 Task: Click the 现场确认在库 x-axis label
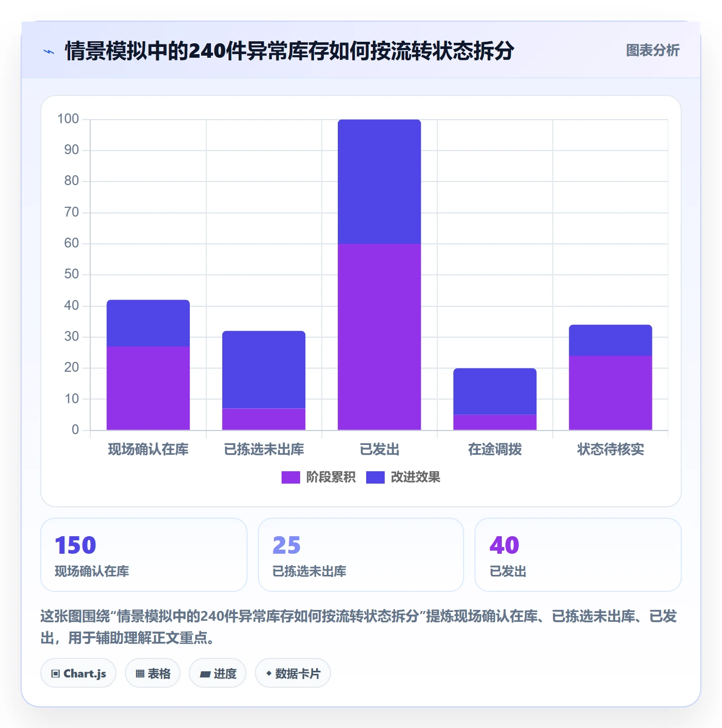(148, 450)
